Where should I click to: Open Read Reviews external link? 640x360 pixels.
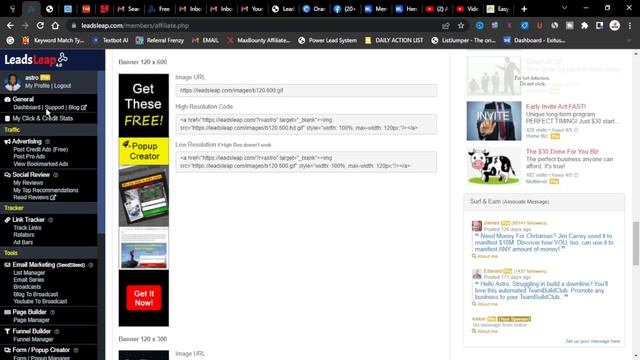34,197
